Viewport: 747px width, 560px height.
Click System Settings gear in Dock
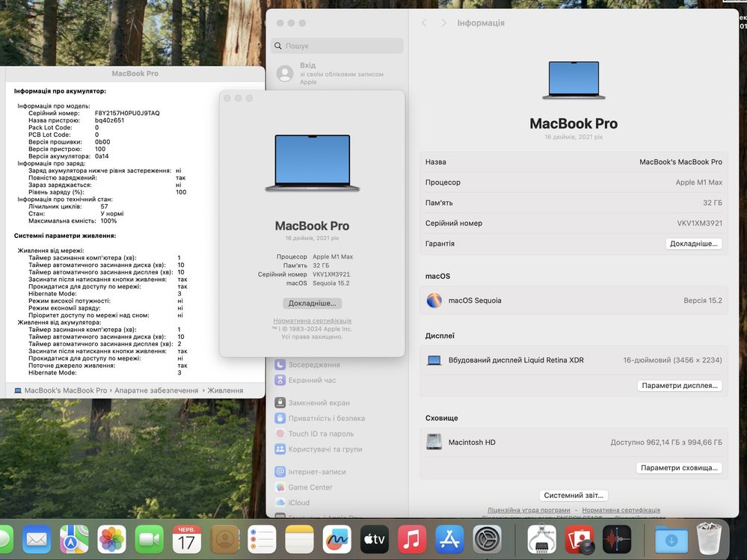(487, 540)
